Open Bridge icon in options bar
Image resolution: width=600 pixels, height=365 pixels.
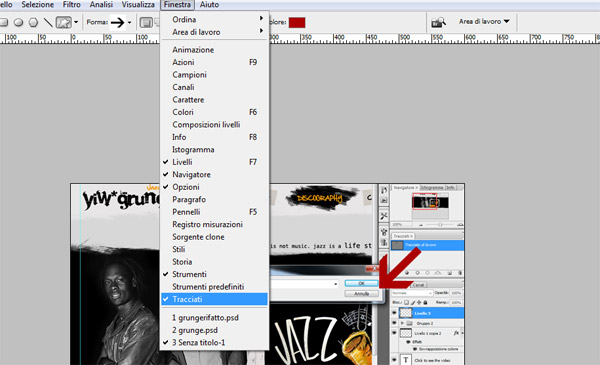[439, 23]
